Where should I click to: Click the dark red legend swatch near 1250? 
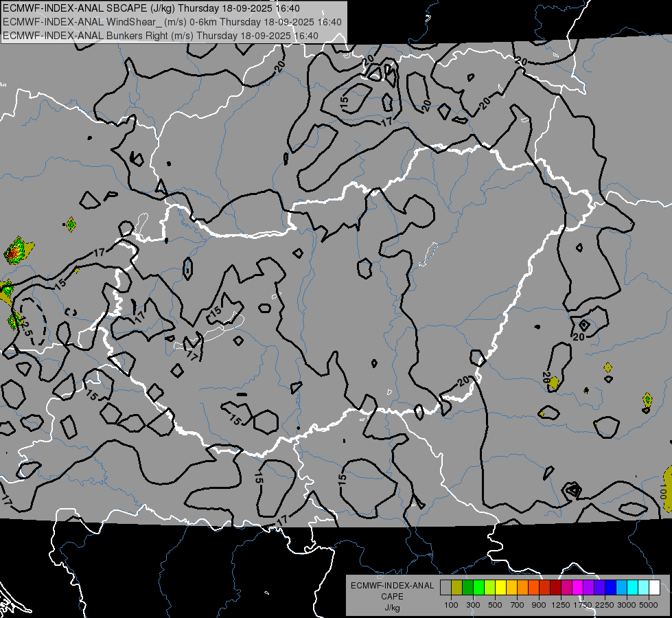(555, 588)
